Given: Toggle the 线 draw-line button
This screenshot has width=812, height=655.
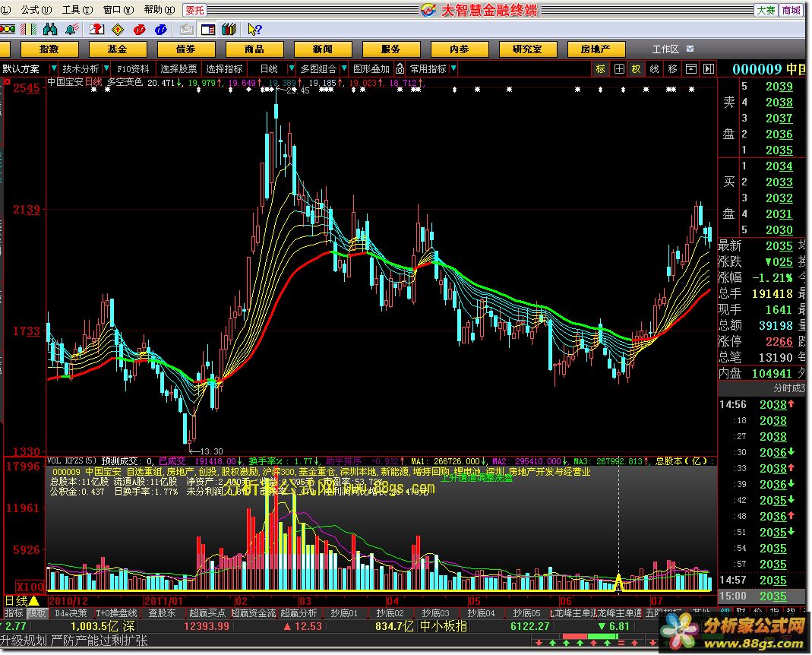Looking at the screenshot, I should click(x=655, y=69).
